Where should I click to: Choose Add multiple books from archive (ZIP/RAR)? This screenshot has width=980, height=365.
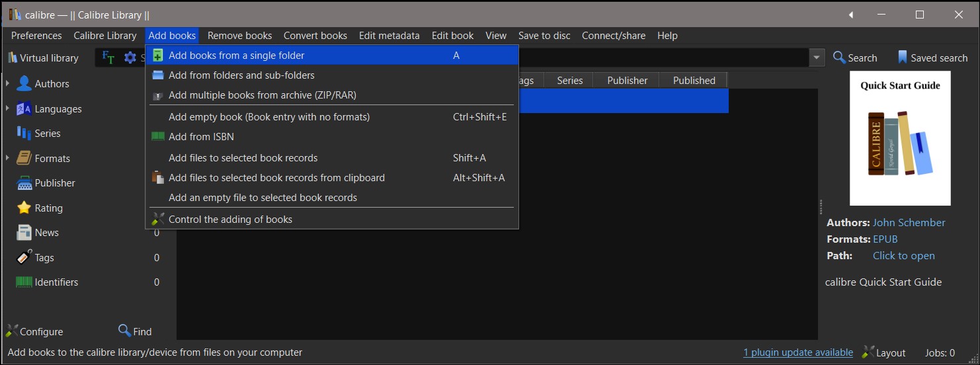point(331,95)
